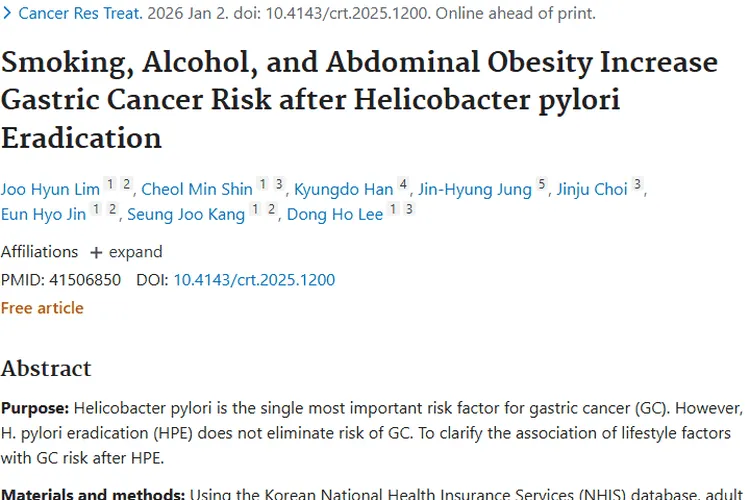Open author Dong Ho Lee
The height and width of the screenshot is (500, 750).
(335, 215)
